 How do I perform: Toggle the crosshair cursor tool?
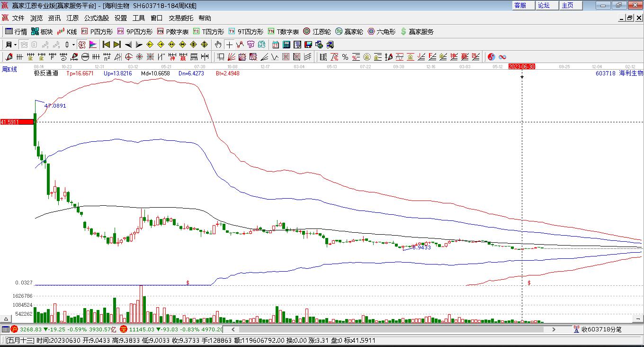click(x=229, y=45)
